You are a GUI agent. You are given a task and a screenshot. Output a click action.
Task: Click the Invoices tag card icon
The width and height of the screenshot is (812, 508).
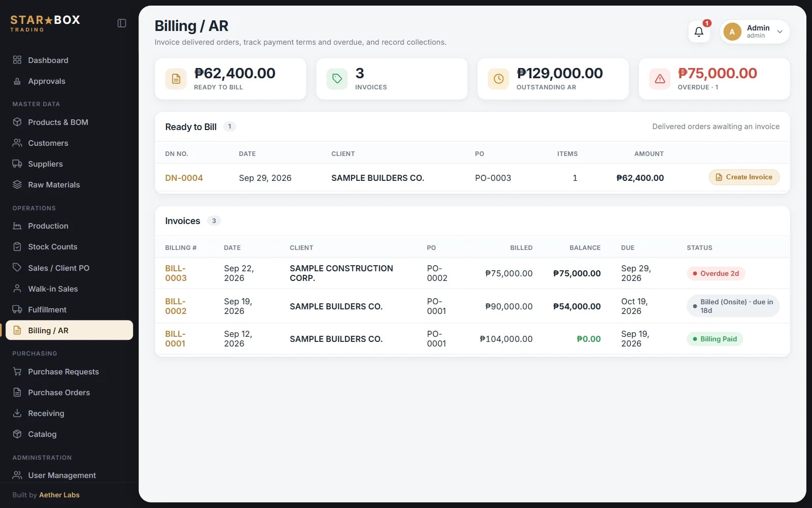point(337,79)
